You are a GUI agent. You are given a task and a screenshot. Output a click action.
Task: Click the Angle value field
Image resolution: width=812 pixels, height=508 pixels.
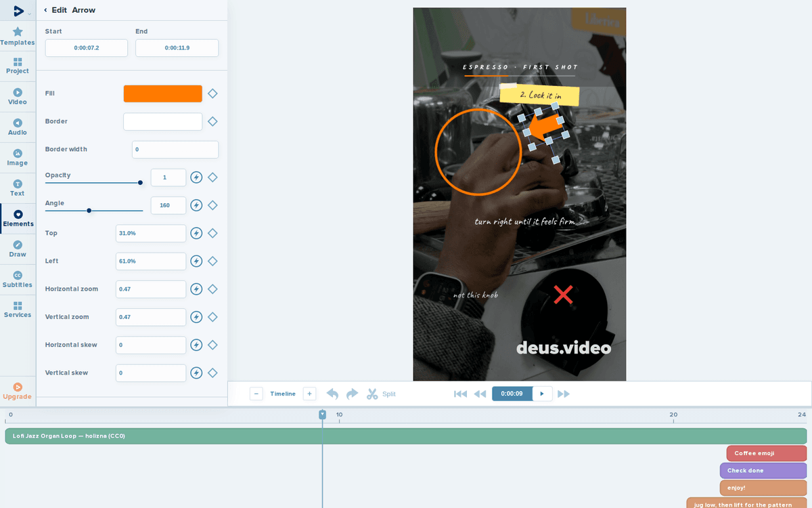[168, 205]
